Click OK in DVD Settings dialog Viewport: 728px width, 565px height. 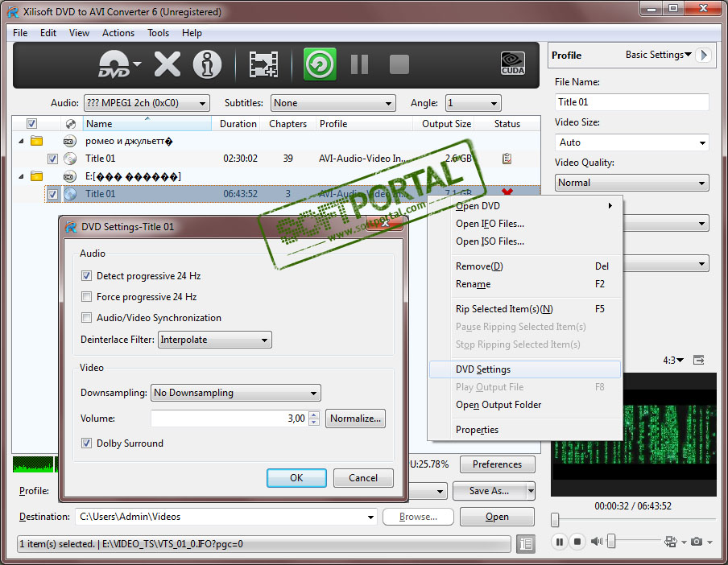pyautogui.click(x=296, y=478)
